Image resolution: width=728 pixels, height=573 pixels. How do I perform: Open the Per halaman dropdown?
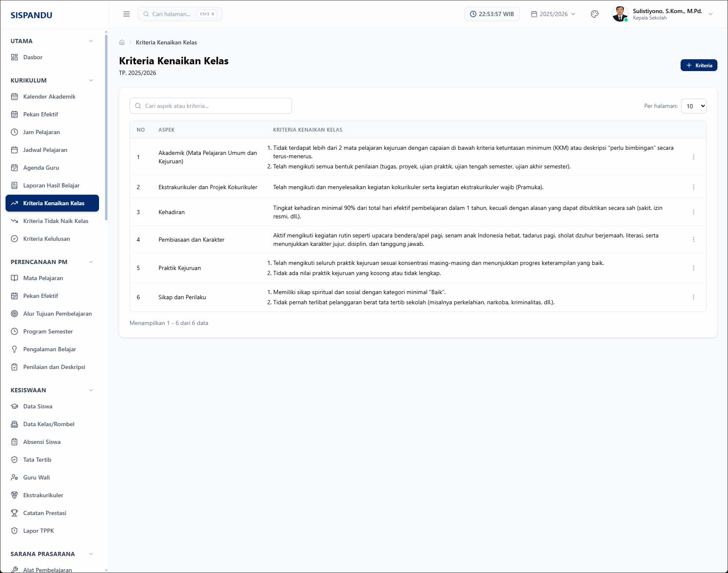(694, 106)
